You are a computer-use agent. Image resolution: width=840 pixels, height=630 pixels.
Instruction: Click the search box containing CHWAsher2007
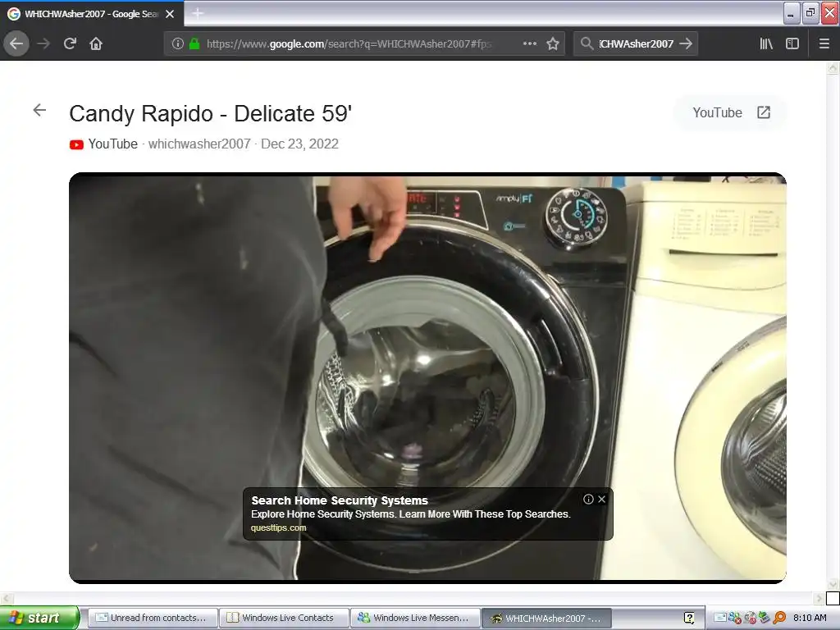[636, 44]
